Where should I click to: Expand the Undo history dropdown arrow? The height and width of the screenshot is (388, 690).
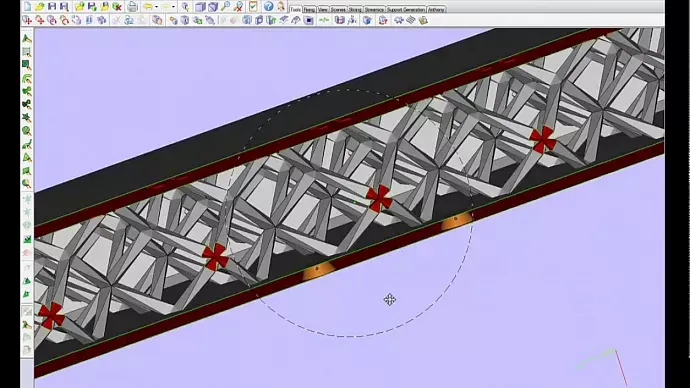click(x=157, y=7)
